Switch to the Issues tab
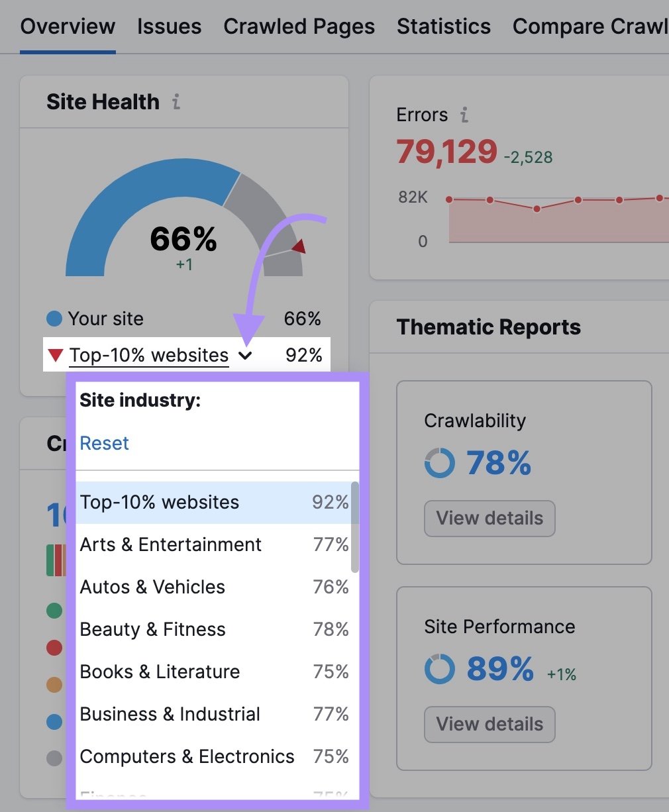Image resolution: width=669 pixels, height=812 pixels. tap(169, 26)
